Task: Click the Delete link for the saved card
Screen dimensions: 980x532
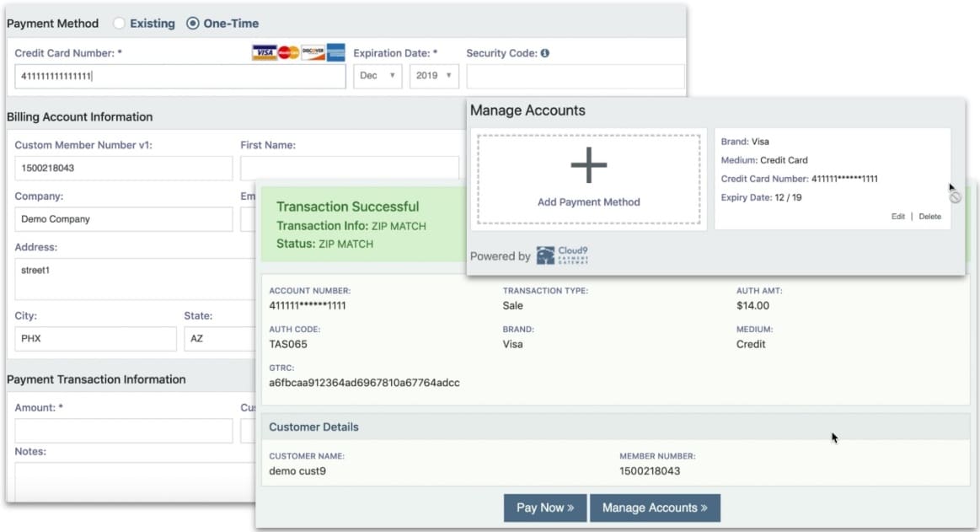Action: click(x=929, y=216)
